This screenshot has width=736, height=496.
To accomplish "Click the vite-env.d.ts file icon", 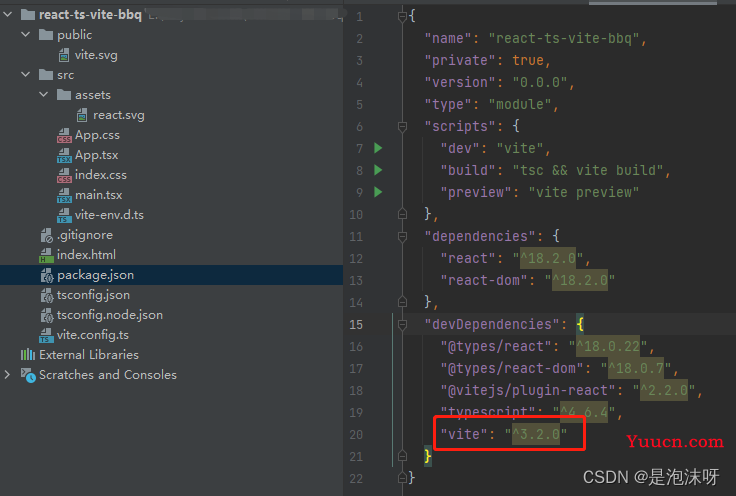I will (x=64, y=215).
